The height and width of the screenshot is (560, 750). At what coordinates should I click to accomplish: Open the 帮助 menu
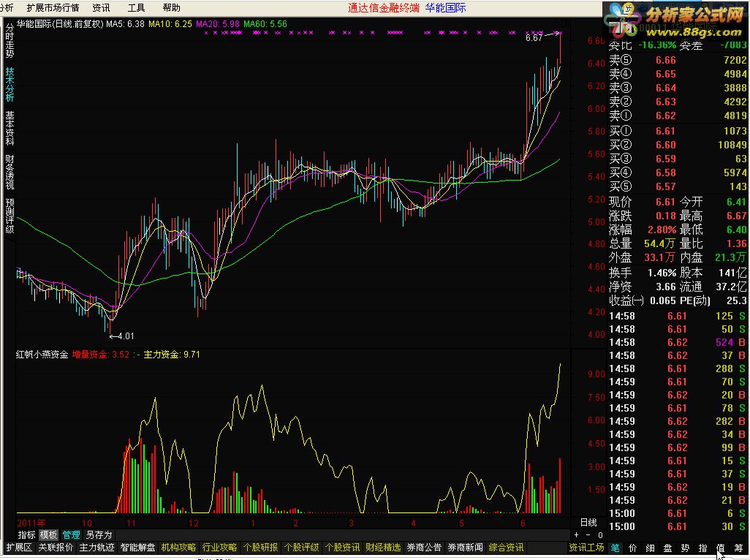coord(171,7)
